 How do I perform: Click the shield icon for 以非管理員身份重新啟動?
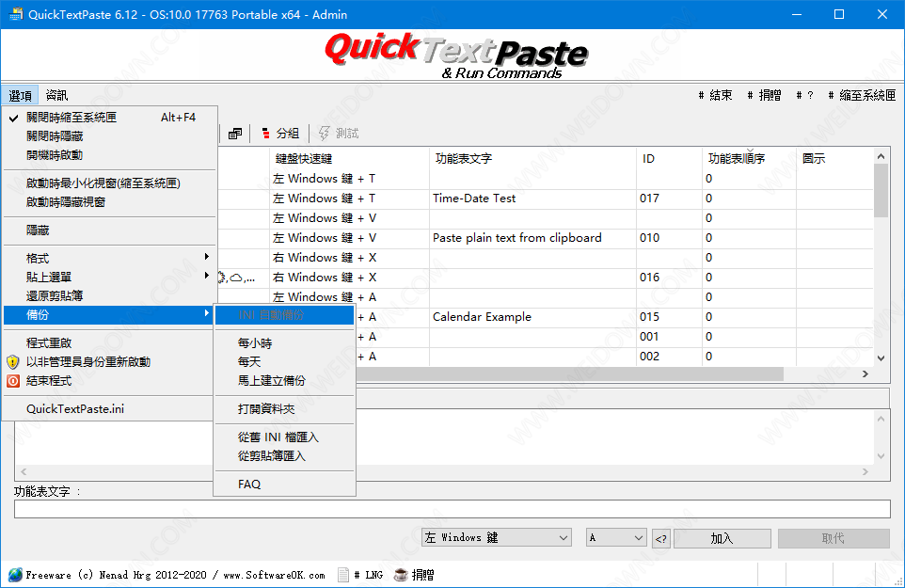(x=13, y=362)
